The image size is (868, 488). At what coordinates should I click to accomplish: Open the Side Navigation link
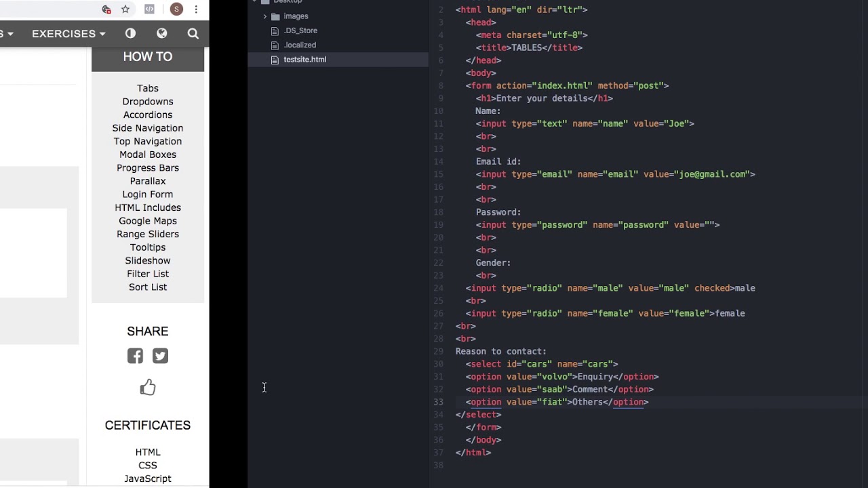click(x=148, y=128)
